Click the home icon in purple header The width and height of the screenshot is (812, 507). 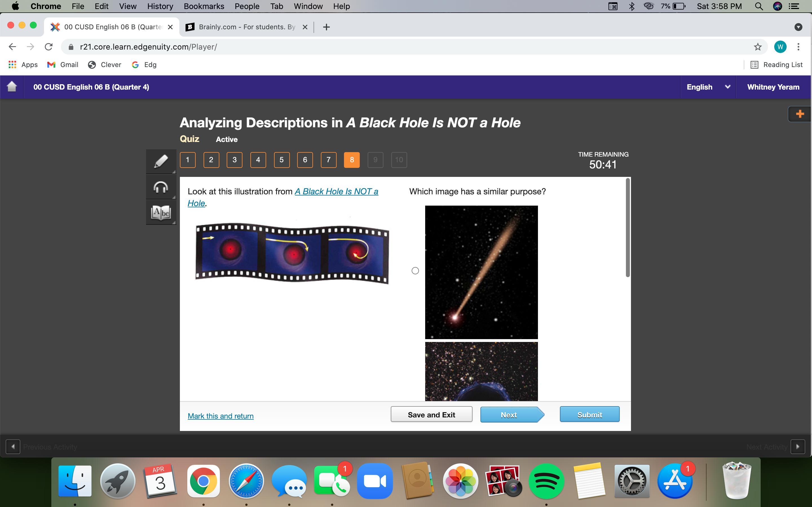[12, 87]
